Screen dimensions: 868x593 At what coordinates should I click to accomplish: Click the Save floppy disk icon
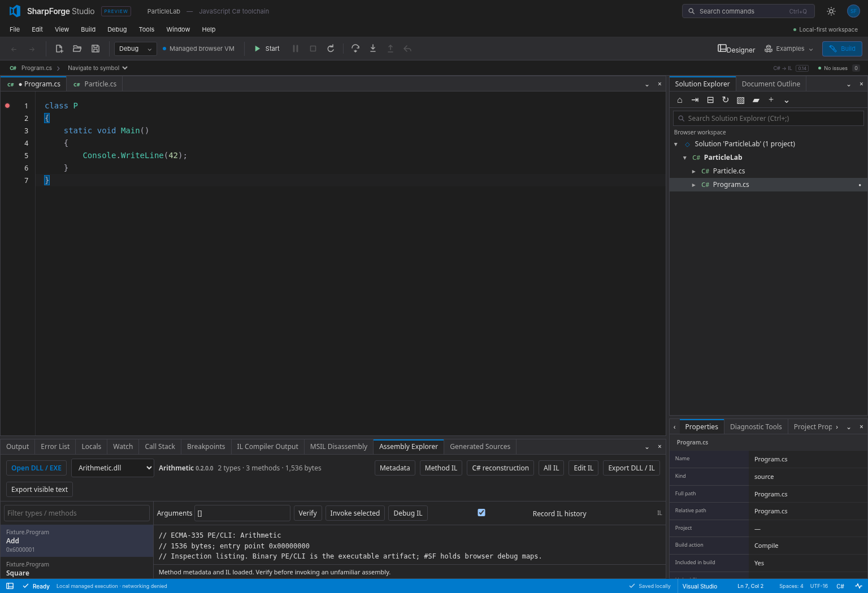[96, 49]
